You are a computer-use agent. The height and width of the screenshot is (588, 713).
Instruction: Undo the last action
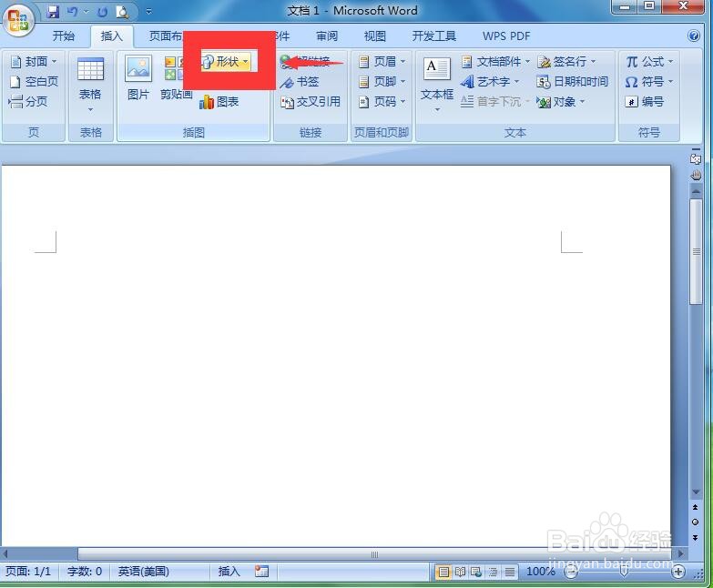pos(73,11)
